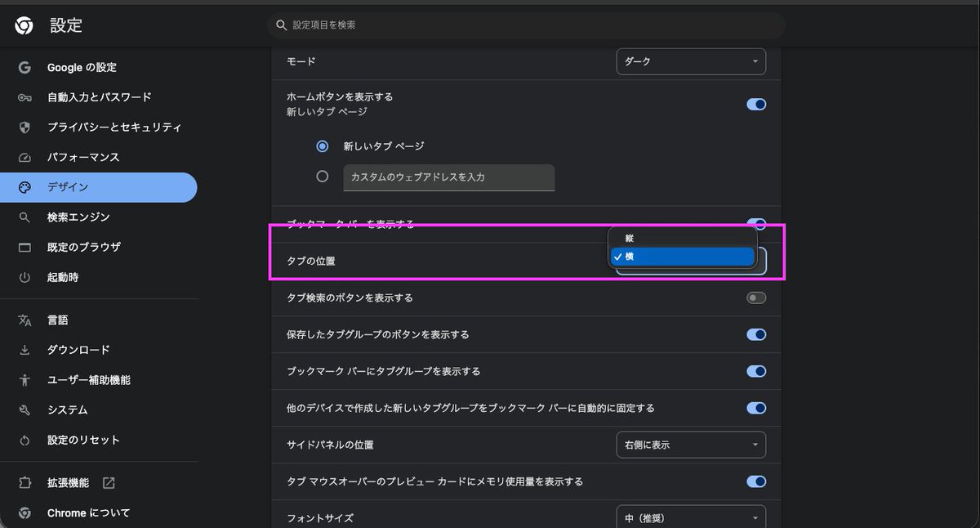This screenshot has width=980, height=528.
Task: Click the Chrome icon for Chrome について
Action: coord(24,513)
